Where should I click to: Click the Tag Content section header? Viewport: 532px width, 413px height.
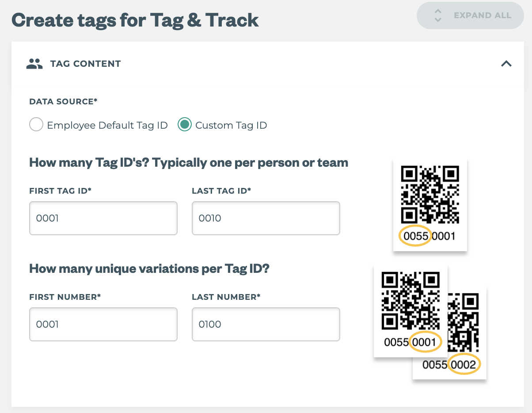tap(85, 64)
